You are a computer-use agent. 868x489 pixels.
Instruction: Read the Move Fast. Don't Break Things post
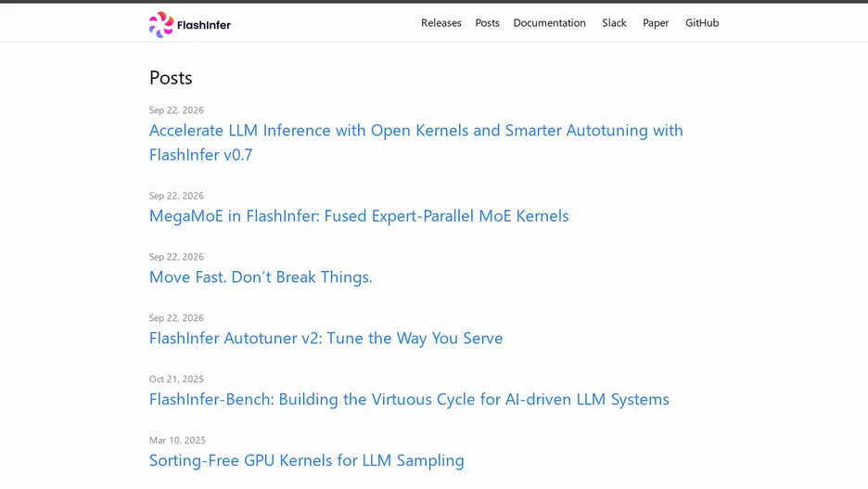tap(261, 277)
